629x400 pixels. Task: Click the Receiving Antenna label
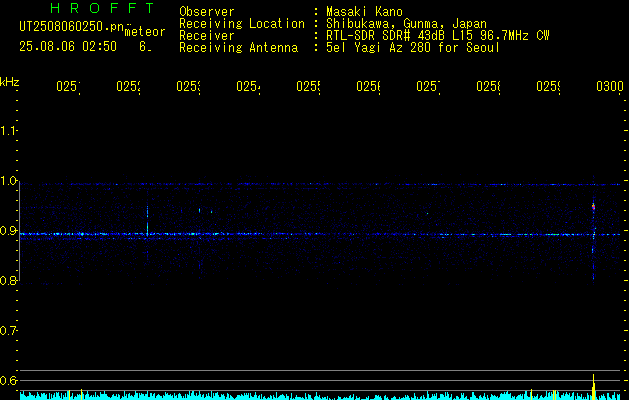tap(238, 48)
